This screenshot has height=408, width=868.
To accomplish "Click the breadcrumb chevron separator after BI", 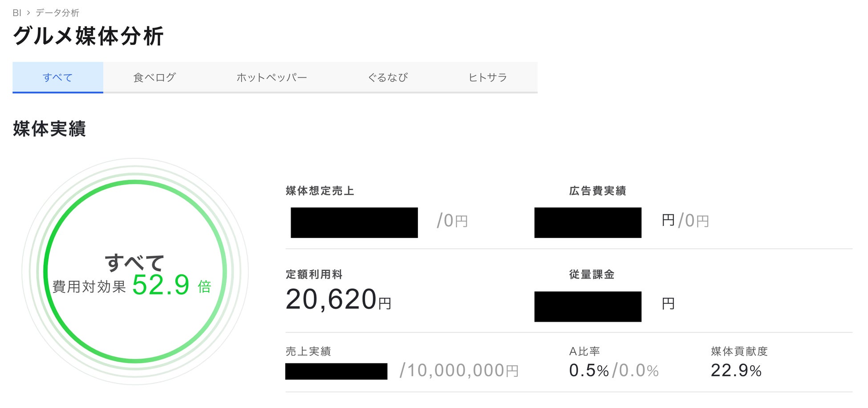I will point(28,13).
